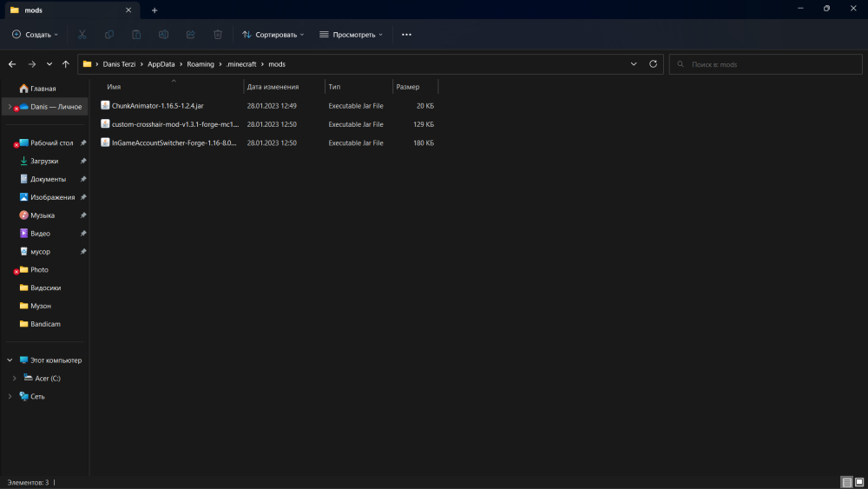868x489 pixels.
Task: Open Видео folder in sidebar
Action: click(40, 234)
